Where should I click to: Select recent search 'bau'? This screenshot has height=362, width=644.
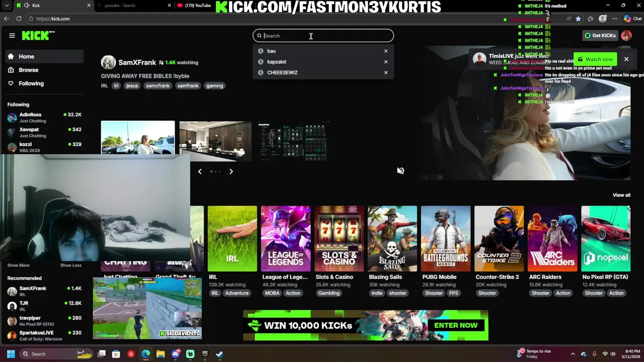271,51
